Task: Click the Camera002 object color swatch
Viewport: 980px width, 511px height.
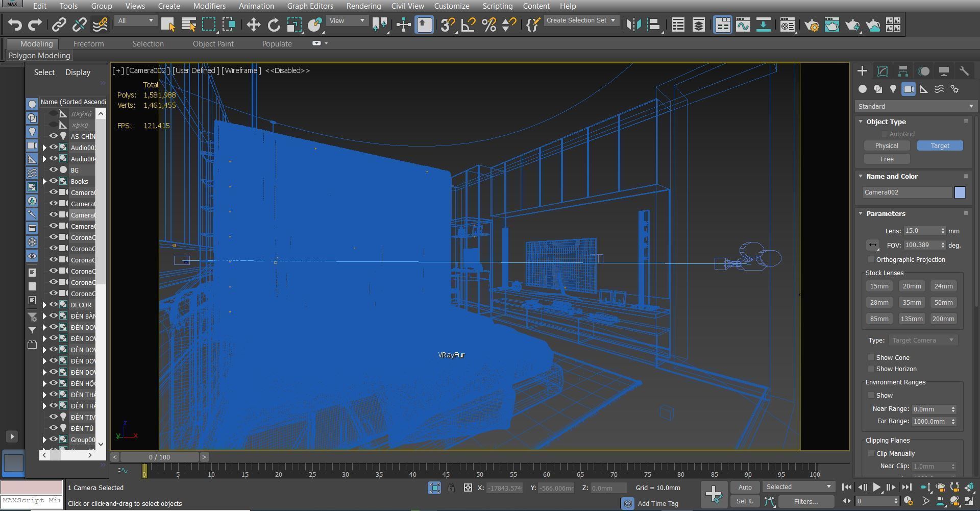Action: pos(960,192)
